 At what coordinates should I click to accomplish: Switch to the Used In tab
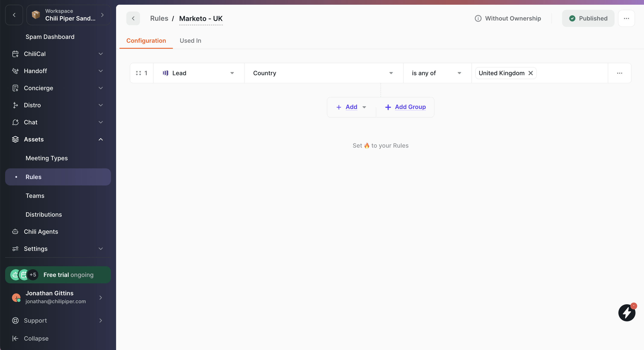(x=190, y=41)
